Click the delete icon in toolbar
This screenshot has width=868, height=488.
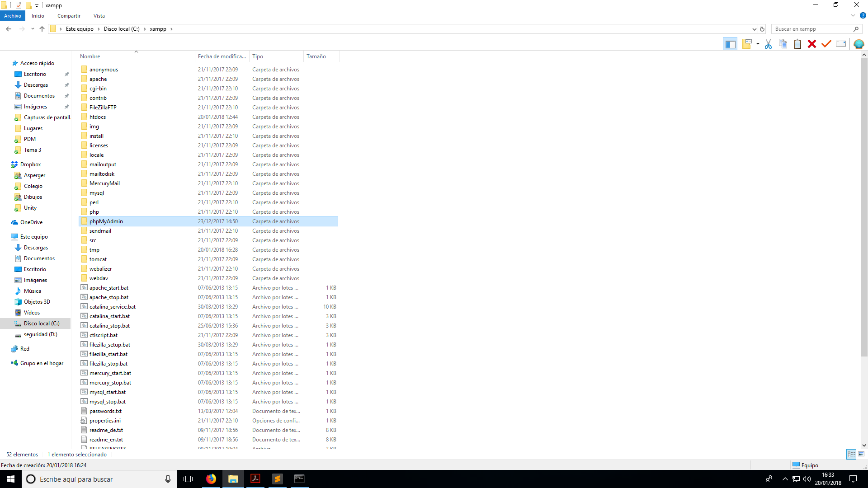[812, 43]
